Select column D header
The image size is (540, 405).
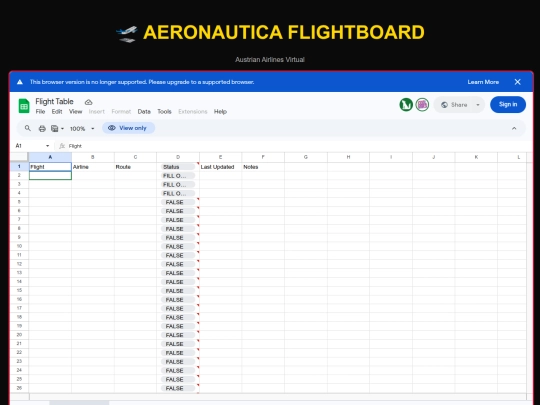(x=178, y=157)
